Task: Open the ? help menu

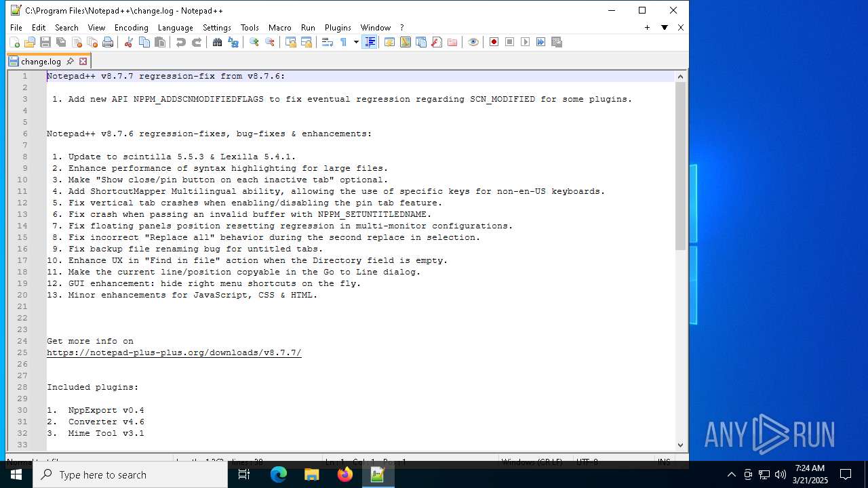Action: [401, 28]
